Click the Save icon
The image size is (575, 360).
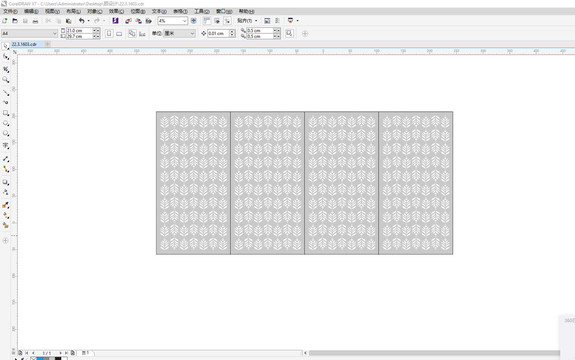point(25,21)
